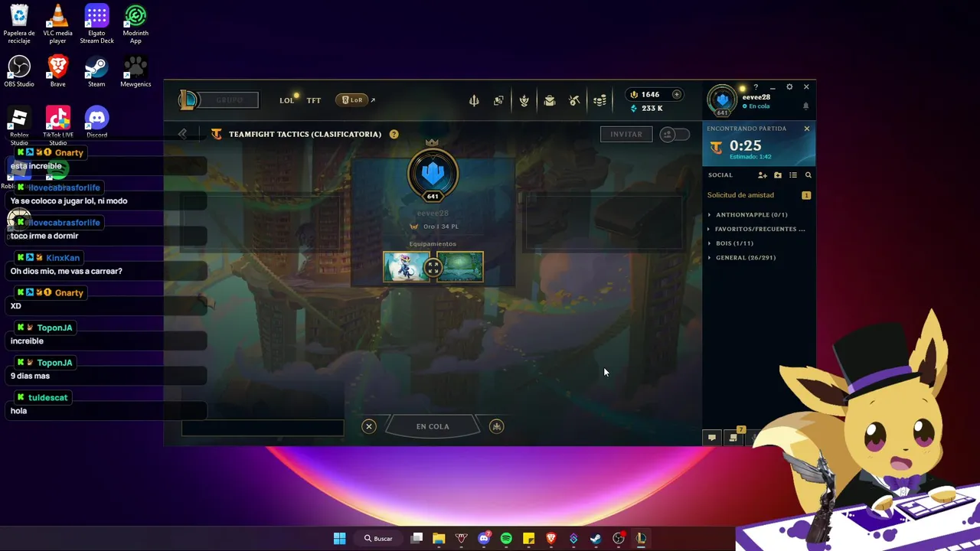The width and height of the screenshot is (980, 551).
Task: Click the add folder icon in Social
Action: [778, 175]
